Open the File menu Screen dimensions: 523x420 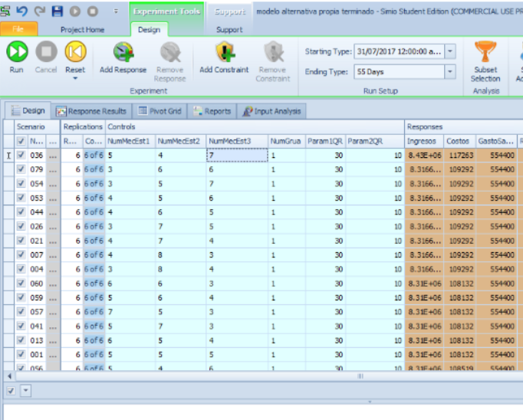(18, 29)
